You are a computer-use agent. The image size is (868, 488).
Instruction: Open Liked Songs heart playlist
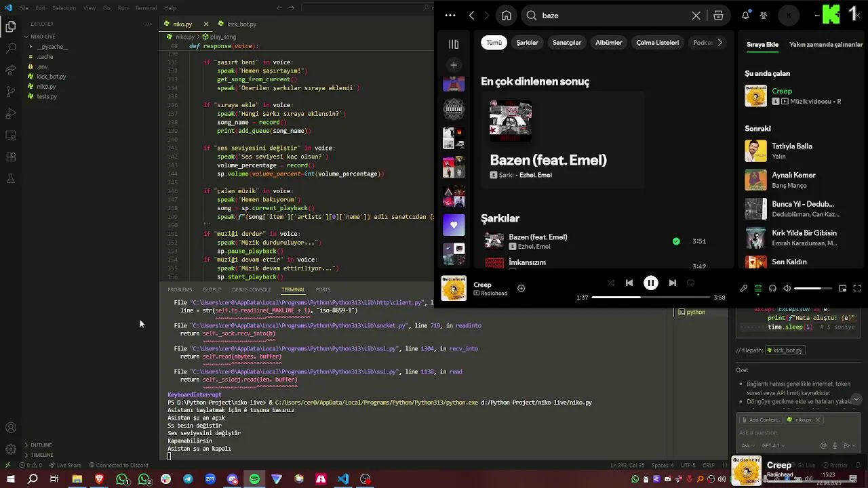[x=454, y=224]
